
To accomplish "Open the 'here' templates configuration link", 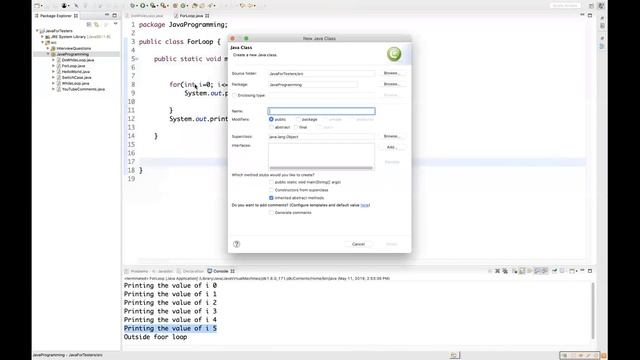I will click(x=364, y=205).
